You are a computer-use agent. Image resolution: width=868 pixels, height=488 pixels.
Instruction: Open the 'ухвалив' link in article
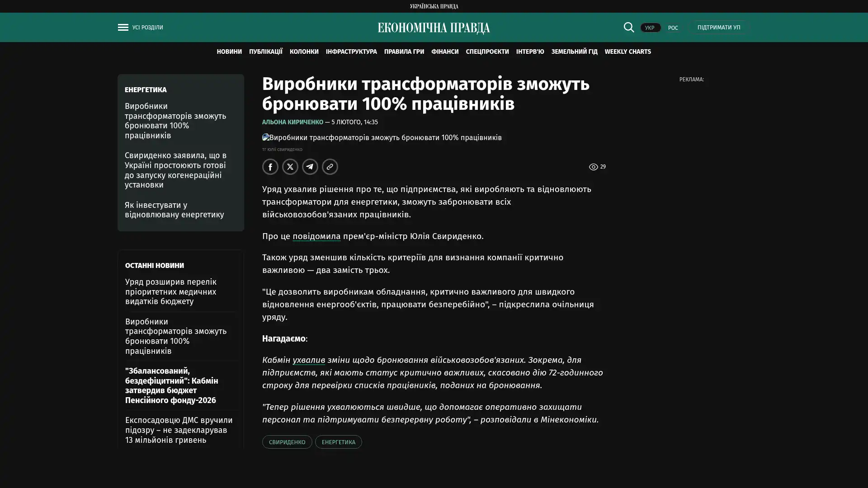coord(308,360)
